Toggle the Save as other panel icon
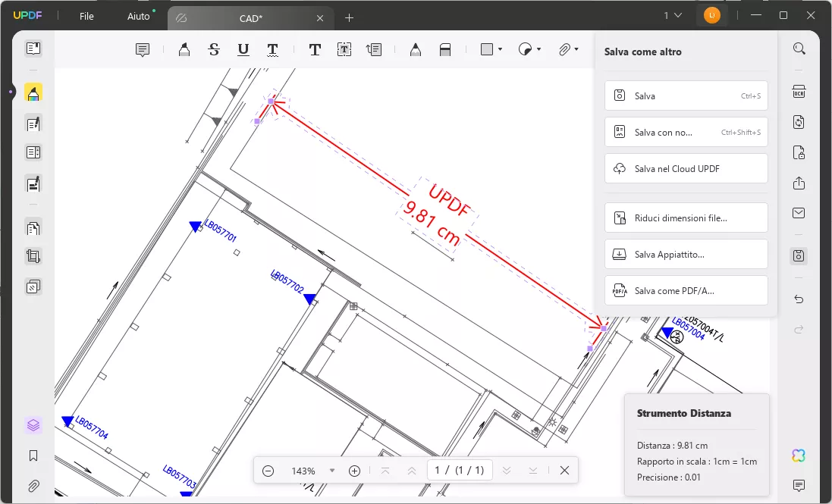 799,256
